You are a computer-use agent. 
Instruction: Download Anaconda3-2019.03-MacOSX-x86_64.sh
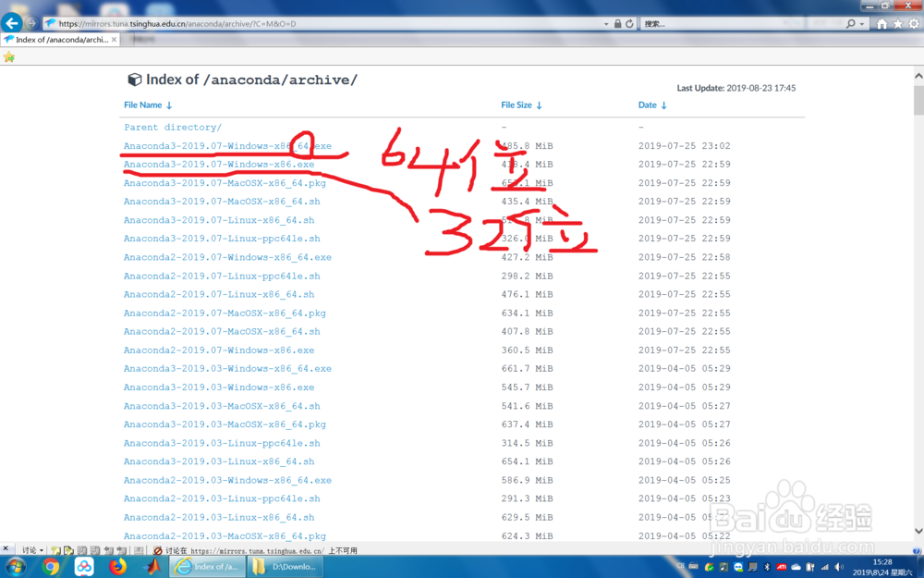(x=222, y=406)
